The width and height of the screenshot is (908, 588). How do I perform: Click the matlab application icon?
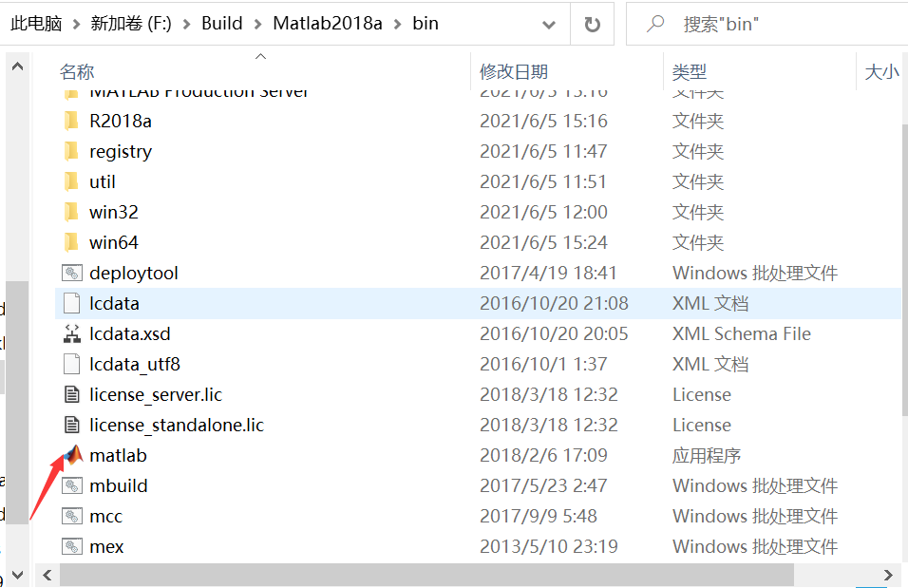73,455
